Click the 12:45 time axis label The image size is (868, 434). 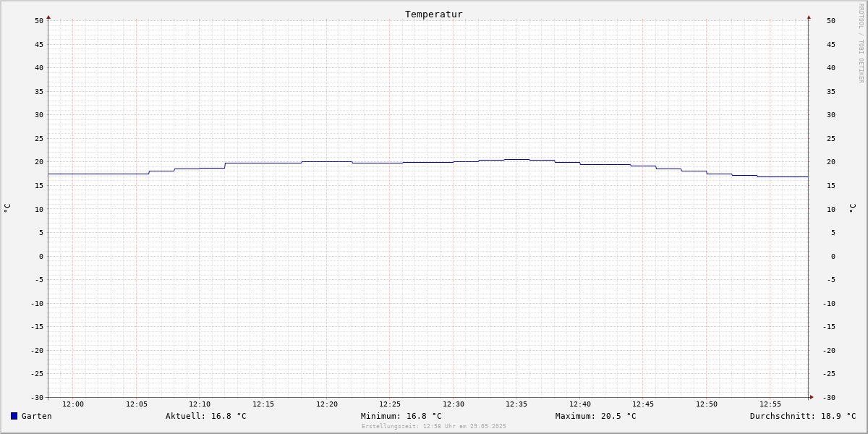(x=643, y=404)
